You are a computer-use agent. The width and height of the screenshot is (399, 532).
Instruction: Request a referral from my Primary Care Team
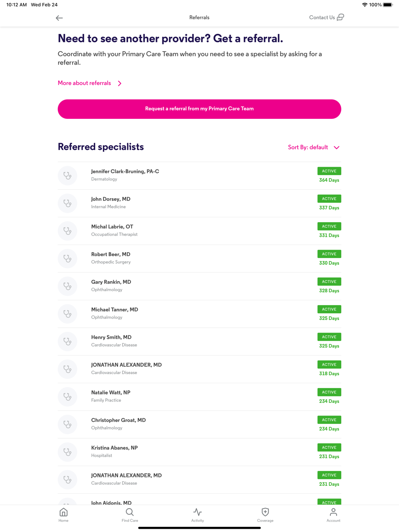pyautogui.click(x=199, y=109)
